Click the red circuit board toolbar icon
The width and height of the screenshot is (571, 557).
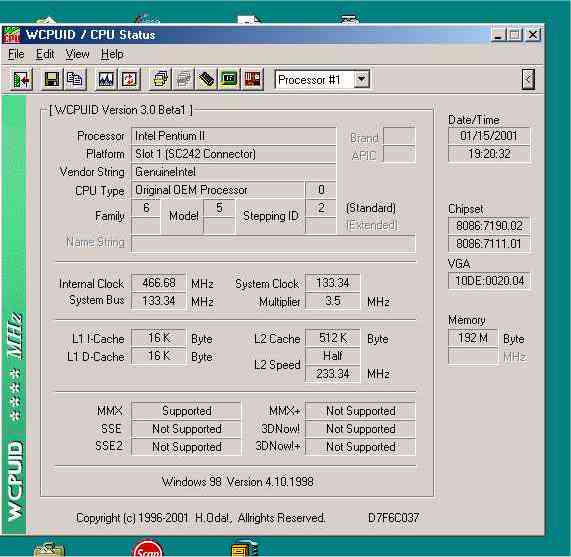pos(252,79)
